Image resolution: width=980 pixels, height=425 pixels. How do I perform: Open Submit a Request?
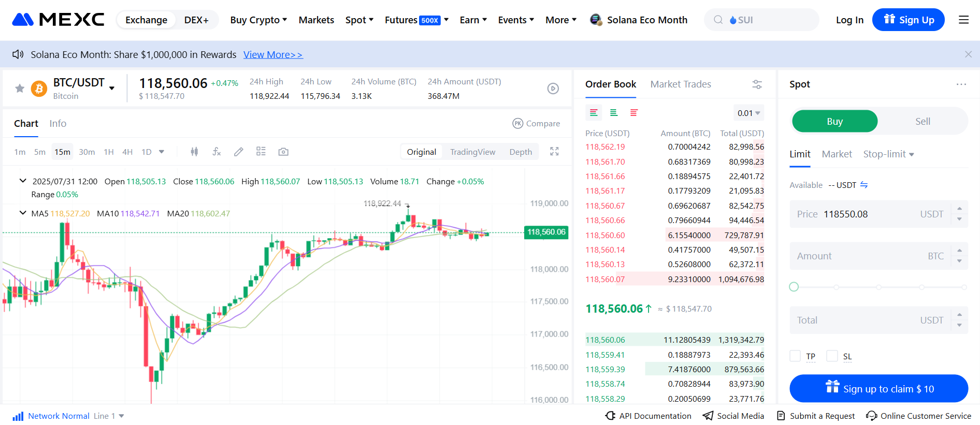[816, 416]
